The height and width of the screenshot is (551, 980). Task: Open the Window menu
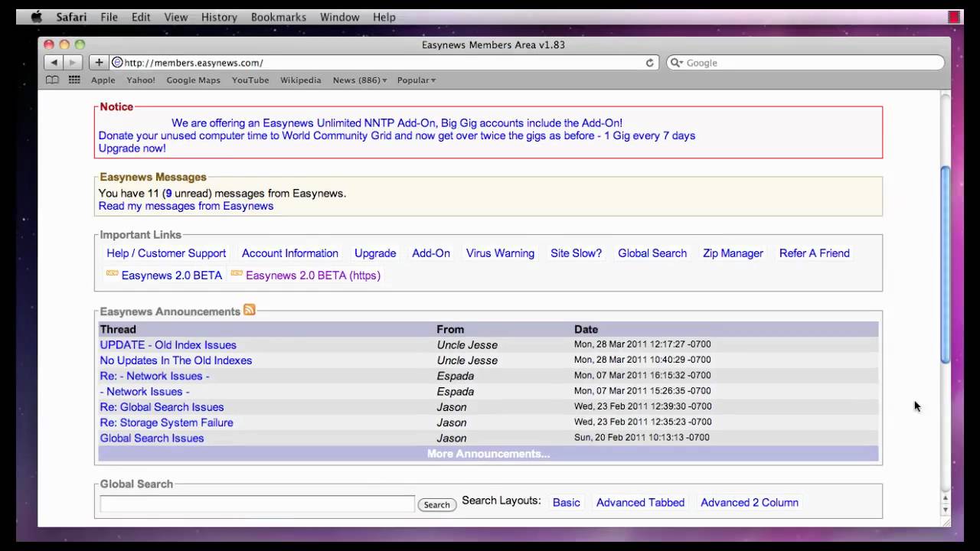(340, 17)
